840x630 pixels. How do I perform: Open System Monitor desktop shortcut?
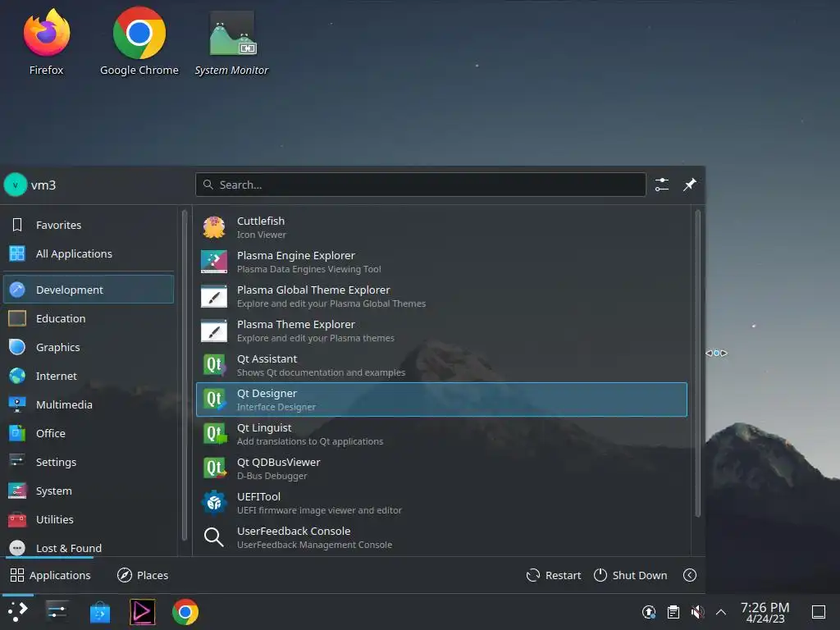coord(232,42)
